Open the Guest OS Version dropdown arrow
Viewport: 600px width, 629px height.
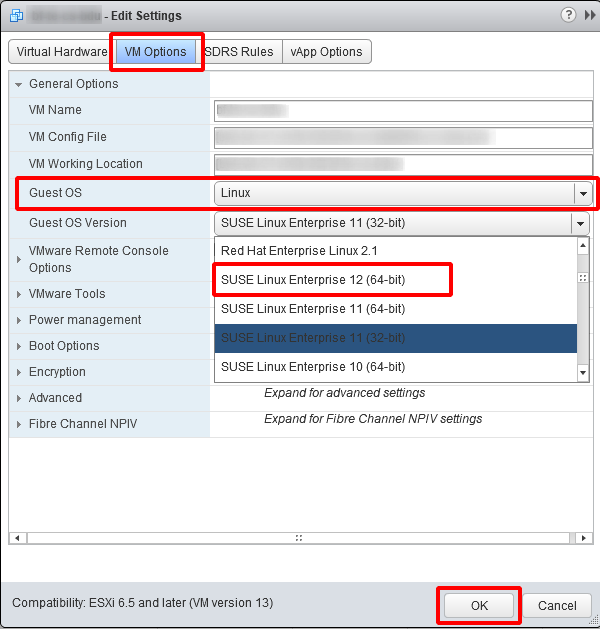click(x=580, y=223)
